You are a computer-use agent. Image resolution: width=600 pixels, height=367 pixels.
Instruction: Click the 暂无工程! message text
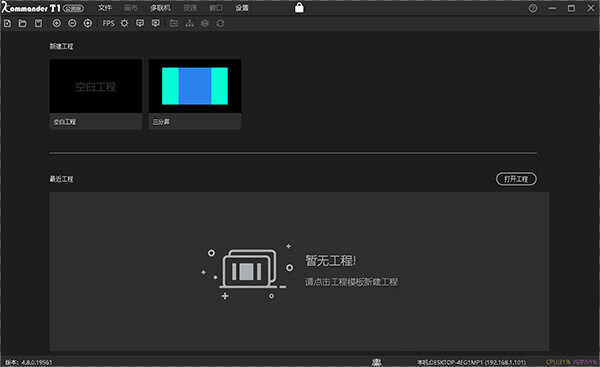pyautogui.click(x=331, y=261)
